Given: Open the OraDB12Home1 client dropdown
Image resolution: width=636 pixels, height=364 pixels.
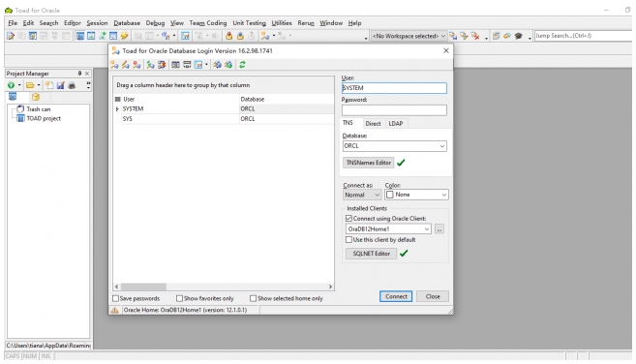Looking at the screenshot, I should 427,228.
